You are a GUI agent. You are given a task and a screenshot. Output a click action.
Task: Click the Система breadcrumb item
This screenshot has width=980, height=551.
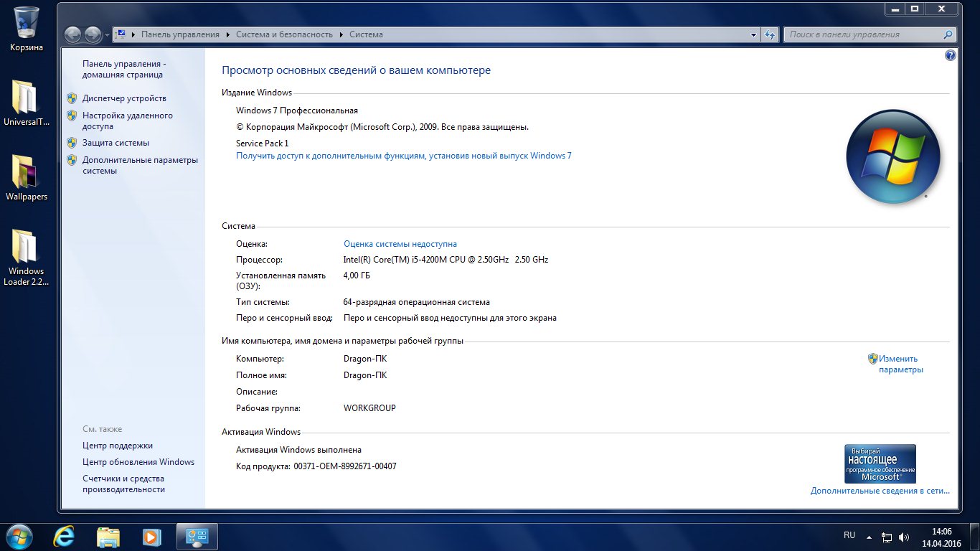click(x=366, y=34)
